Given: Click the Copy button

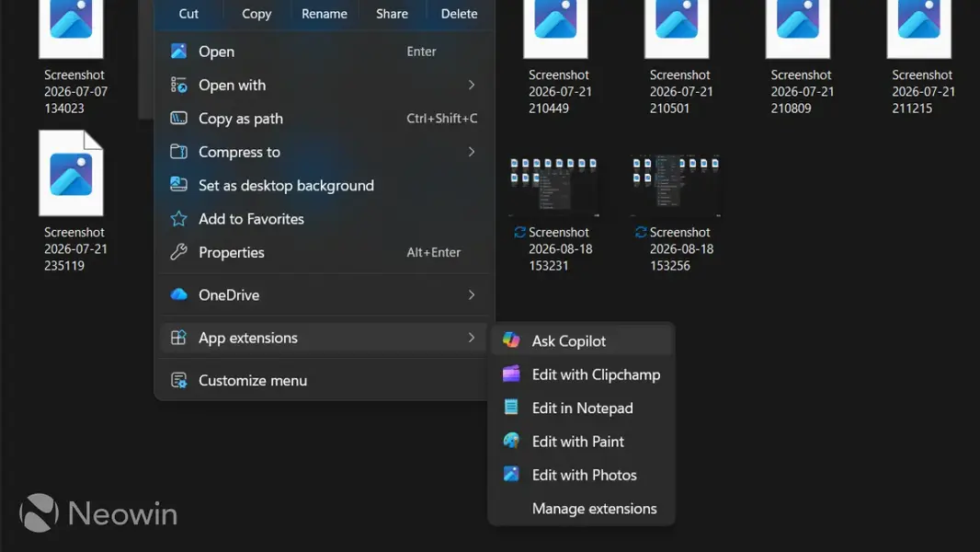Looking at the screenshot, I should click(x=256, y=14).
